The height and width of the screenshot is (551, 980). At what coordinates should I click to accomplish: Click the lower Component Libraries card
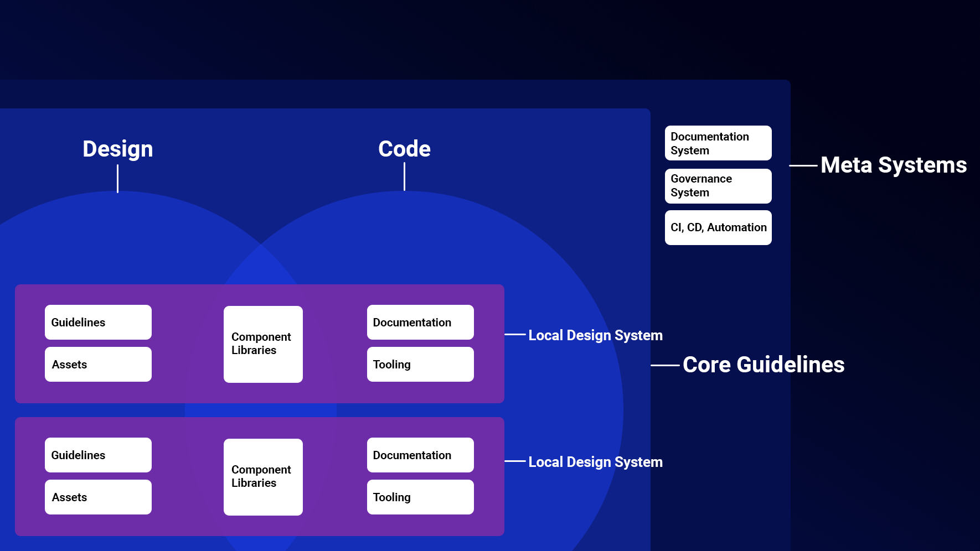pos(263,477)
